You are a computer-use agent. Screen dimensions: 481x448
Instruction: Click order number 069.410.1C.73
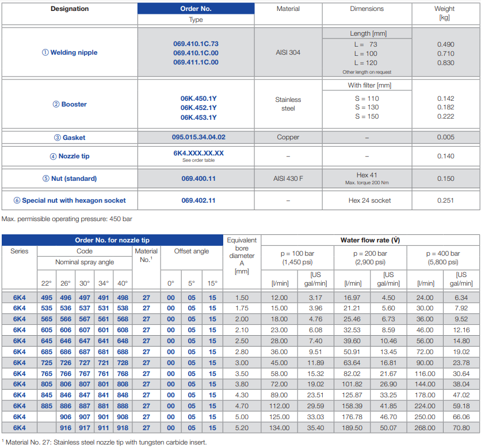[x=196, y=44]
